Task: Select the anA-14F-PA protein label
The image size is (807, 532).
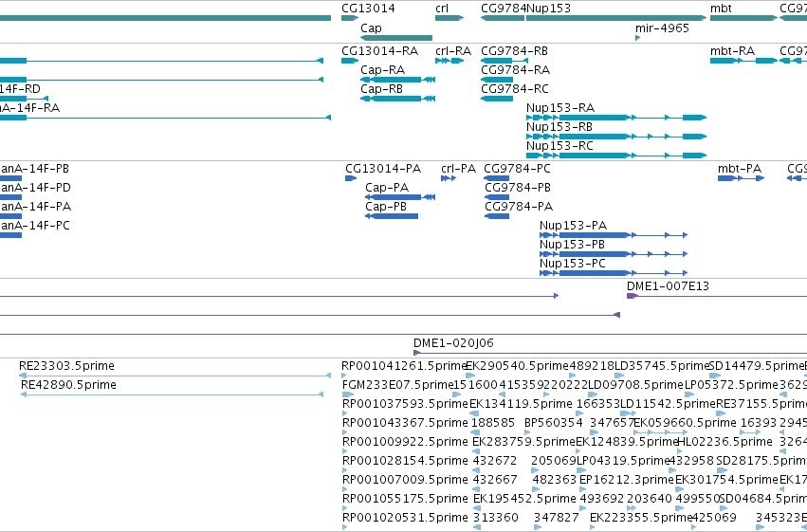Action: point(35,207)
